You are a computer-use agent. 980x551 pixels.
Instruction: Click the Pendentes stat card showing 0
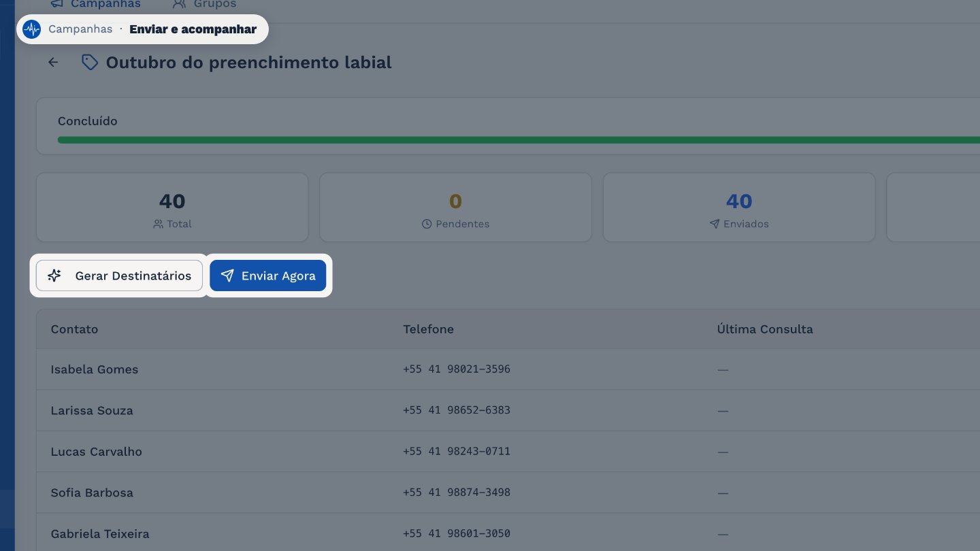tap(455, 207)
